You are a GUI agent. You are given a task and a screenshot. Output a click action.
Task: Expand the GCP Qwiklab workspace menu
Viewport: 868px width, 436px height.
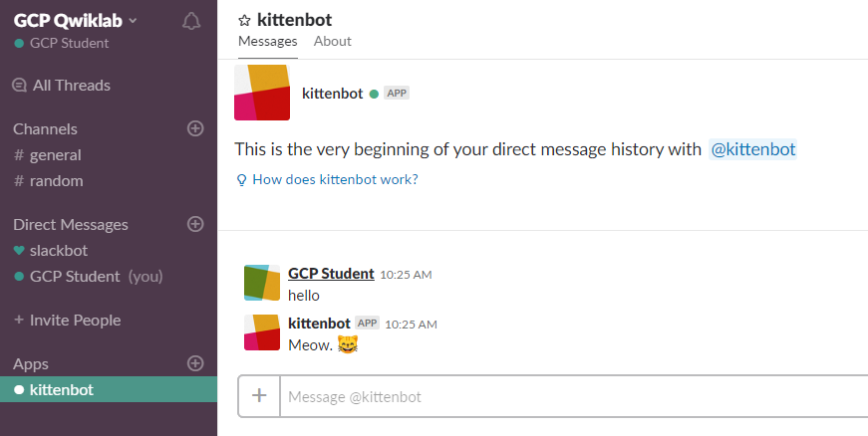(x=76, y=21)
